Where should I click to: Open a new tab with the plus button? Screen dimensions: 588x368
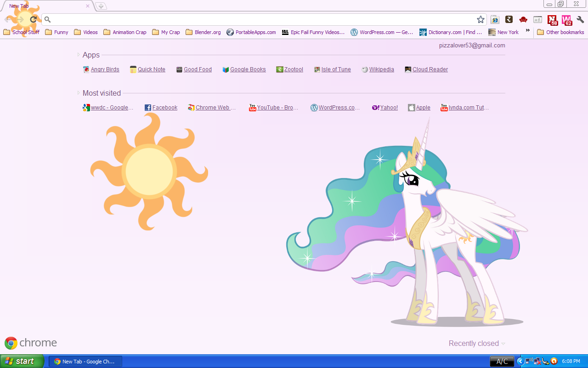(x=101, y=6)
